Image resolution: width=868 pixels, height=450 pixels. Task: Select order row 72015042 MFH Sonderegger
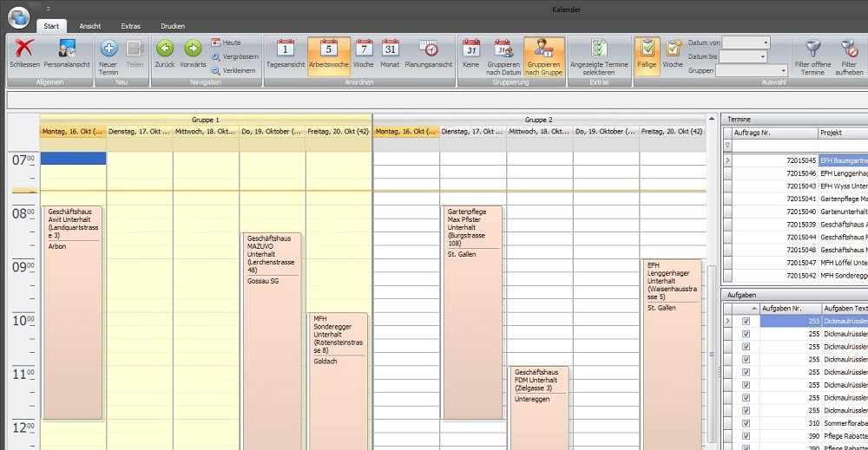pyautogui.click(x=795, y=276)
